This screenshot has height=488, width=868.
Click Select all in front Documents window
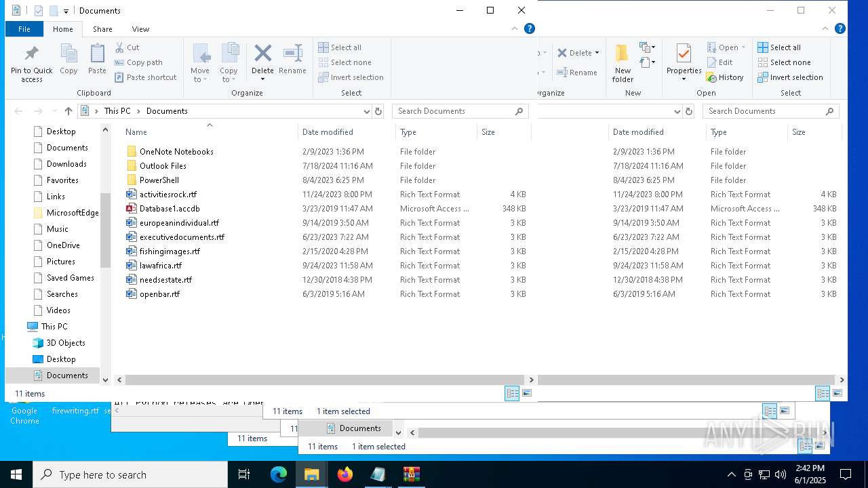click(x=340, y=47)
